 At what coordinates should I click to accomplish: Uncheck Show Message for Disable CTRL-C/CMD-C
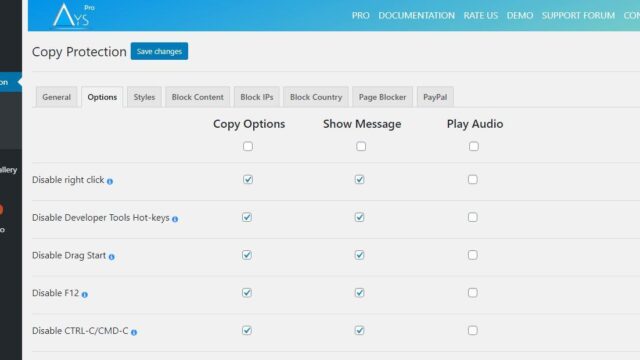click(x=360, y=330)
